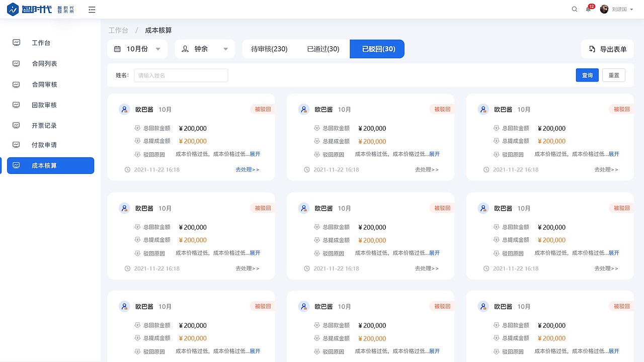Image resolution: width=644 pixels, height=362 pixels.
Task: Click the 智时代 logo icon
Action: click(x=12, y=9)
